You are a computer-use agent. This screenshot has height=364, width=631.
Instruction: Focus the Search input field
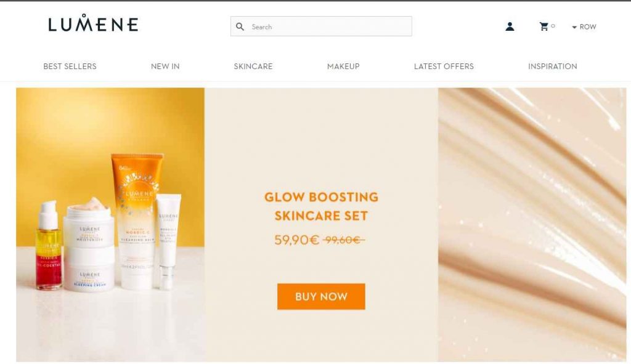[321, 26]
